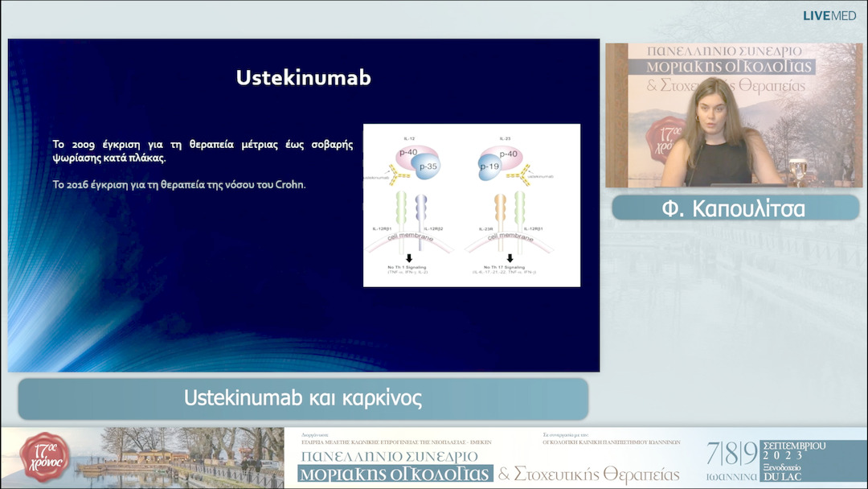Click the p-19 subunit of IL-23

[x=489, y=165]
